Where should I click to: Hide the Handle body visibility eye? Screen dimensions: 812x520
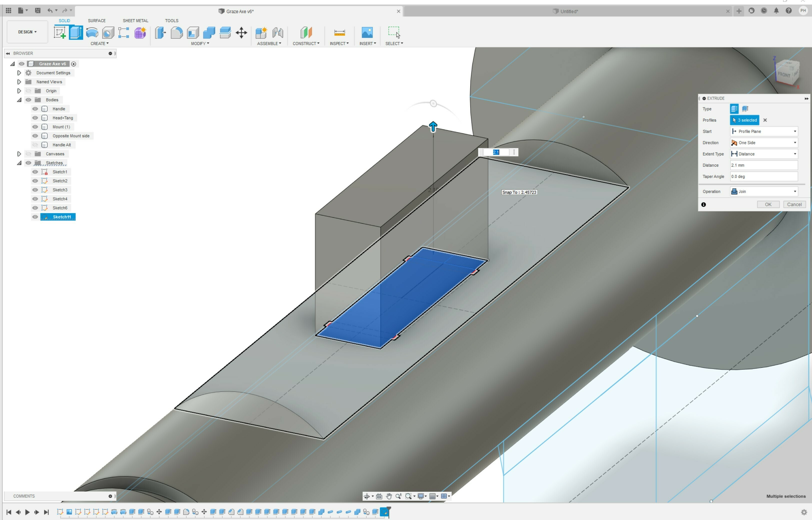coord(35,109)
